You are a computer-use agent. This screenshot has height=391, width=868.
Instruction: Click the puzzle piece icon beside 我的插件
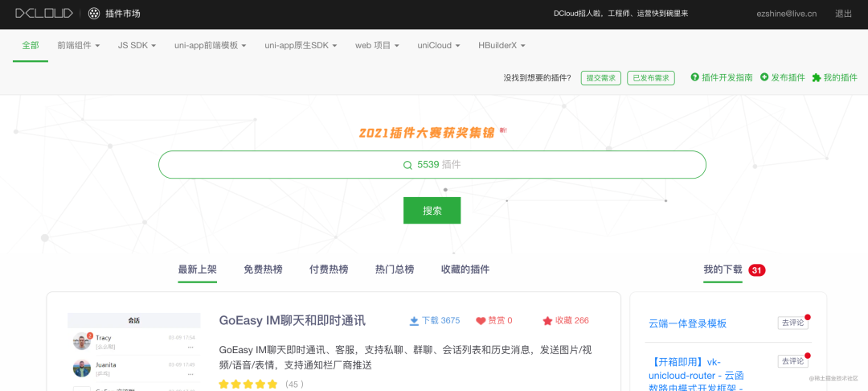(816, 77)
